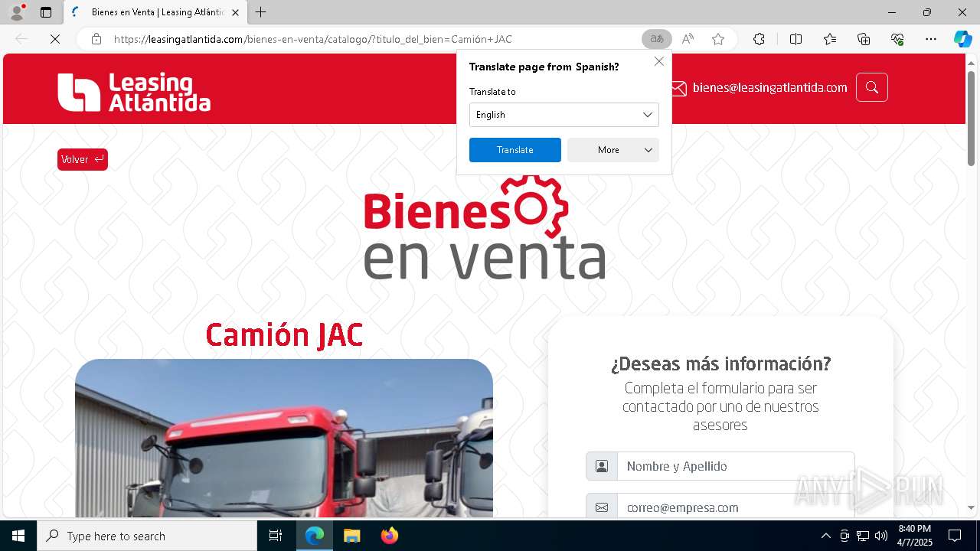
Task: Open the Translate to language dropdown
Action: click(563, 115)
